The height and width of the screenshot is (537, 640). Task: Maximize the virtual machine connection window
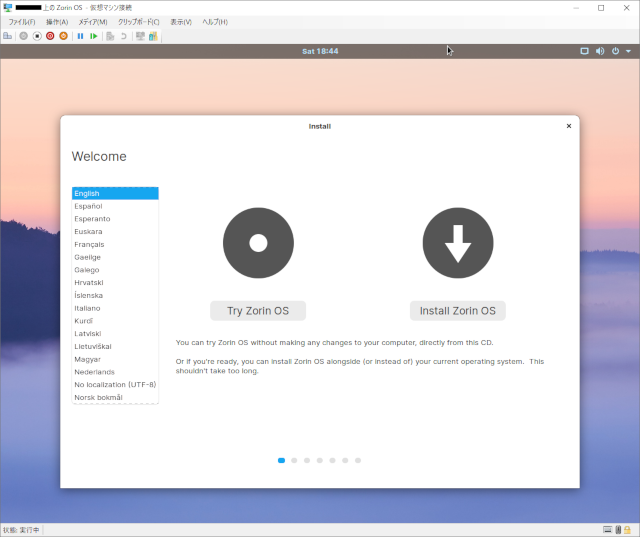click(601, 8)
